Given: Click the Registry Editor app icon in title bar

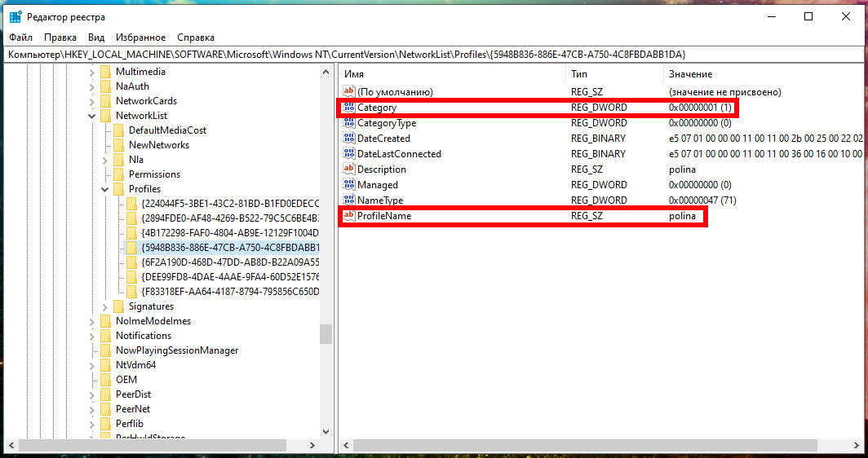Looking at the screenshot, I should [x=15, y=16].
